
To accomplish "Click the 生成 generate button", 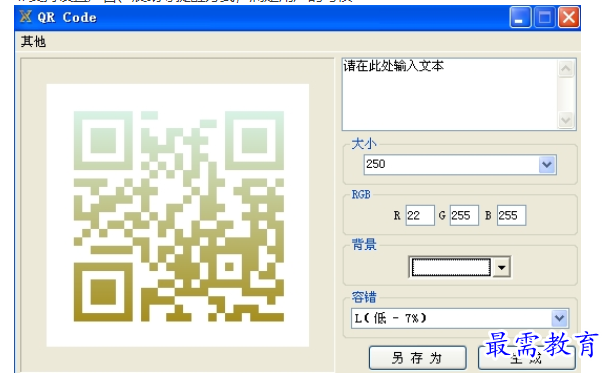I will pos(526,358).
